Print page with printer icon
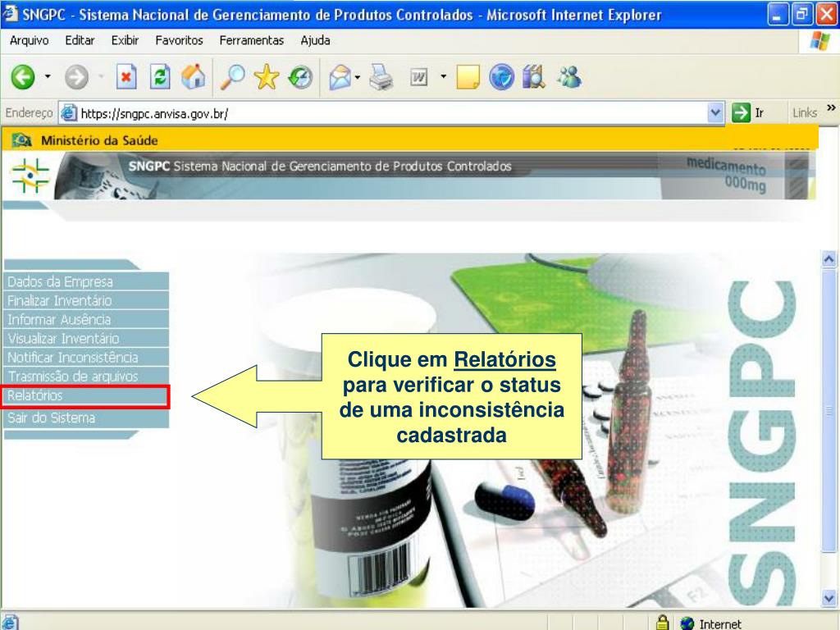 381,77
